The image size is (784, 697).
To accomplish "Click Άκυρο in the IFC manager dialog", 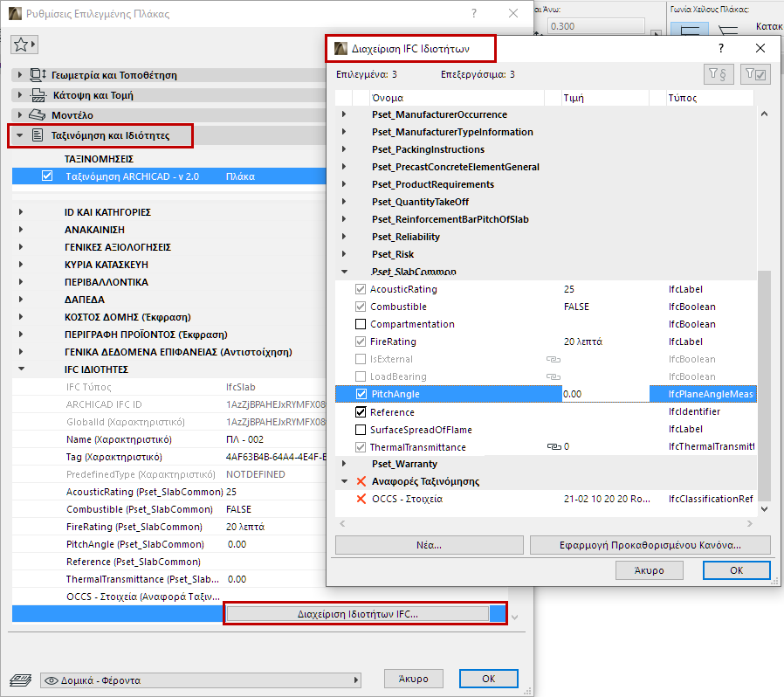I will tap(649, 570).
